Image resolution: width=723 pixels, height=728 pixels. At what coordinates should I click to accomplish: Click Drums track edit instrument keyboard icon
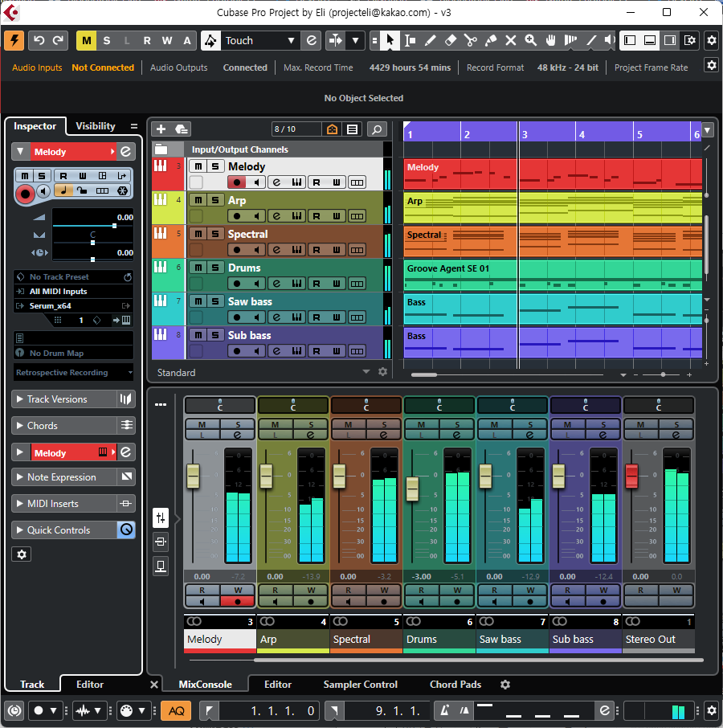(x=296, y=283)
